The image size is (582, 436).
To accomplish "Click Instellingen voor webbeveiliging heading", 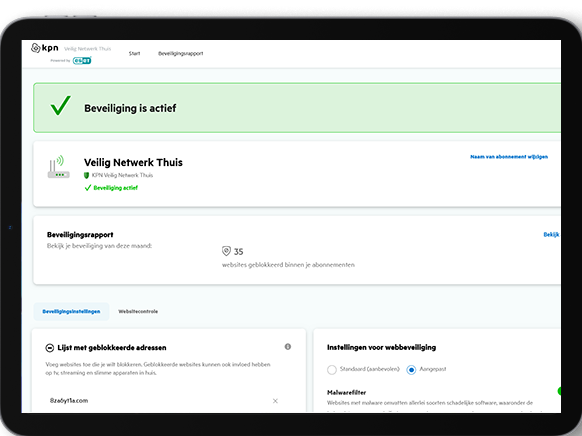I will (x=381, y=347).
